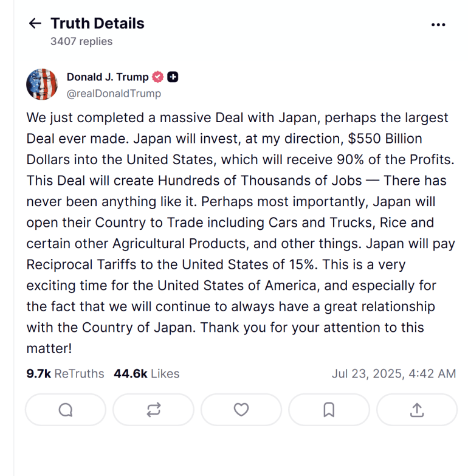Viewport: 468px width, 476px height.
Task: Bookmark this Truth post
Action: click(329, 410)
